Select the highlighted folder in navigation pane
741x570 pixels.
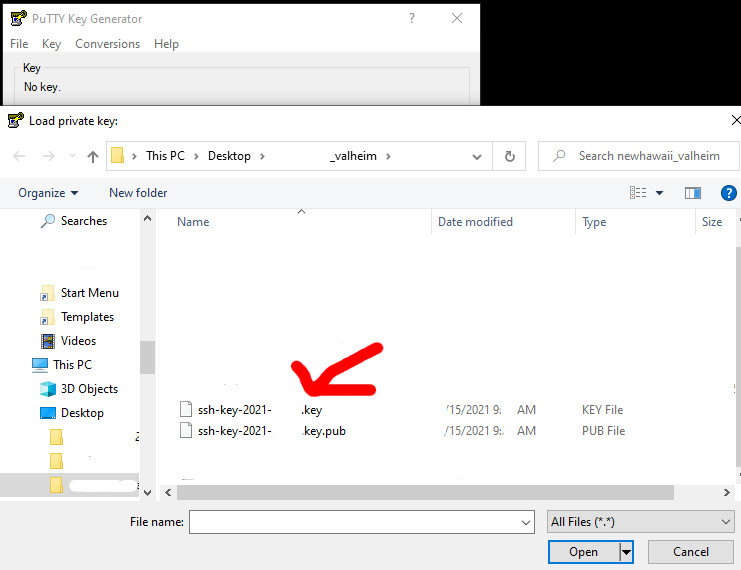coord(70,485)
